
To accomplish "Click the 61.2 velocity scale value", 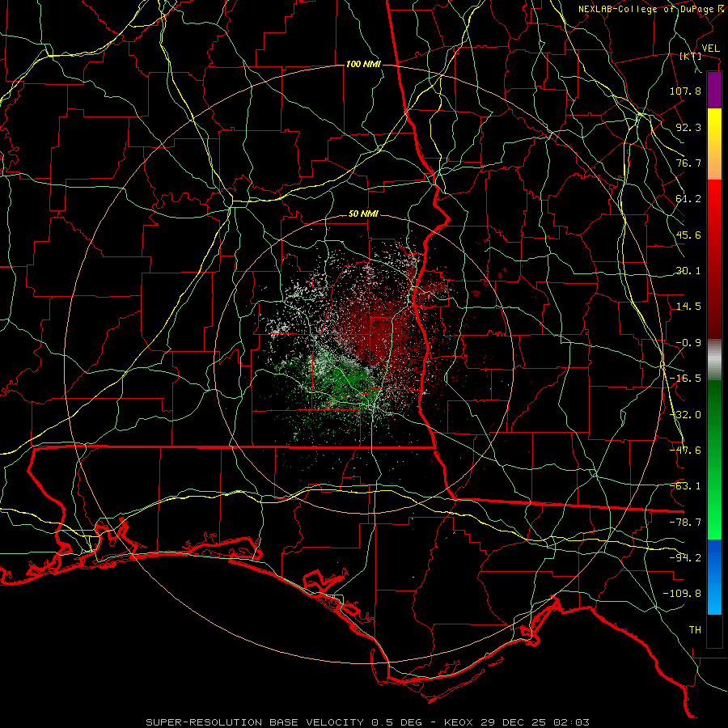I will (688, 199).
